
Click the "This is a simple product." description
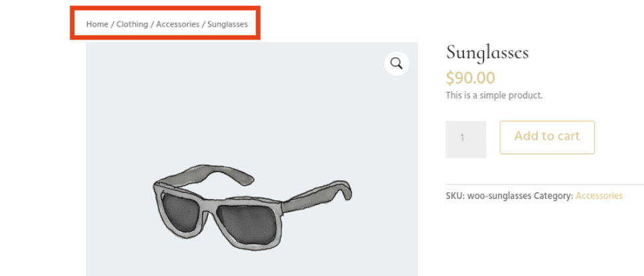coord(494,96)
